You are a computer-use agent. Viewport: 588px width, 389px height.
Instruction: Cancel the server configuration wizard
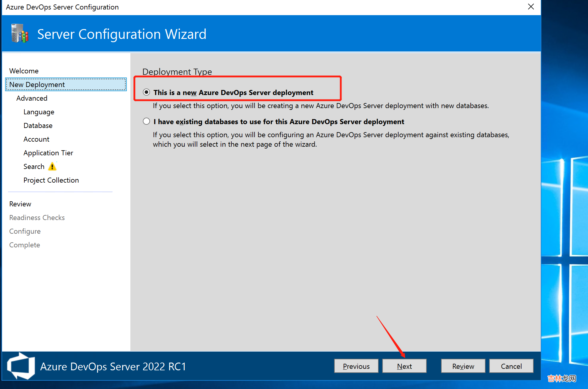click(x=511, y=366)
